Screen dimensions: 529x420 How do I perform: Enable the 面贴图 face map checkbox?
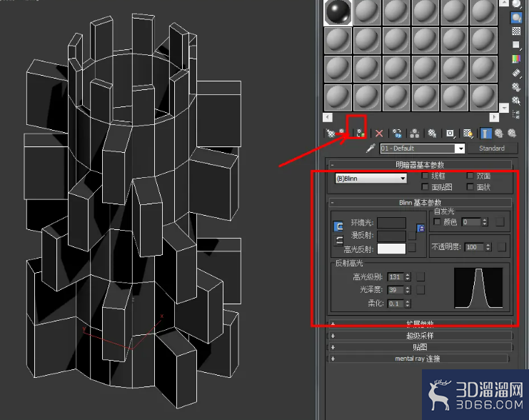[425, 186]
